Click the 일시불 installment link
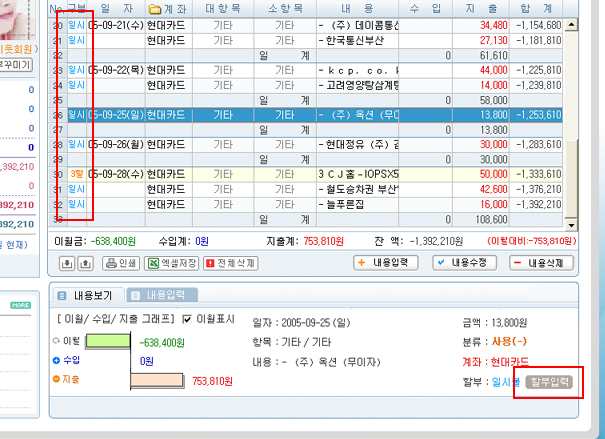This screenshot has width=605, height=439. pos(505,381)
